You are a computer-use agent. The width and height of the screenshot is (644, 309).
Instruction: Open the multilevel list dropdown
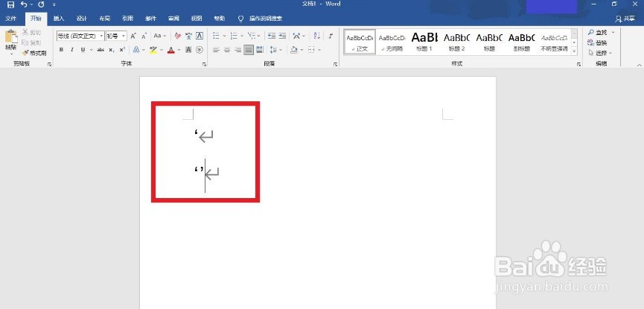tap(260, 36)
